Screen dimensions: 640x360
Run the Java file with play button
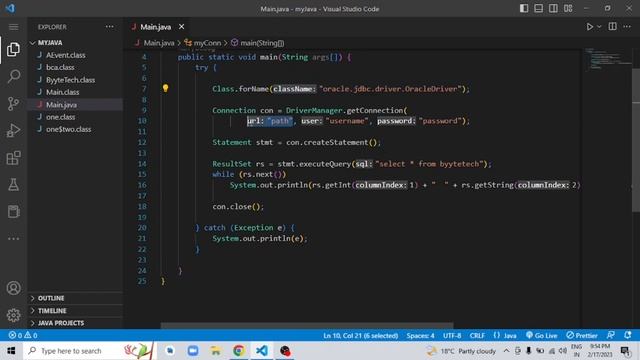coord(590,27)
